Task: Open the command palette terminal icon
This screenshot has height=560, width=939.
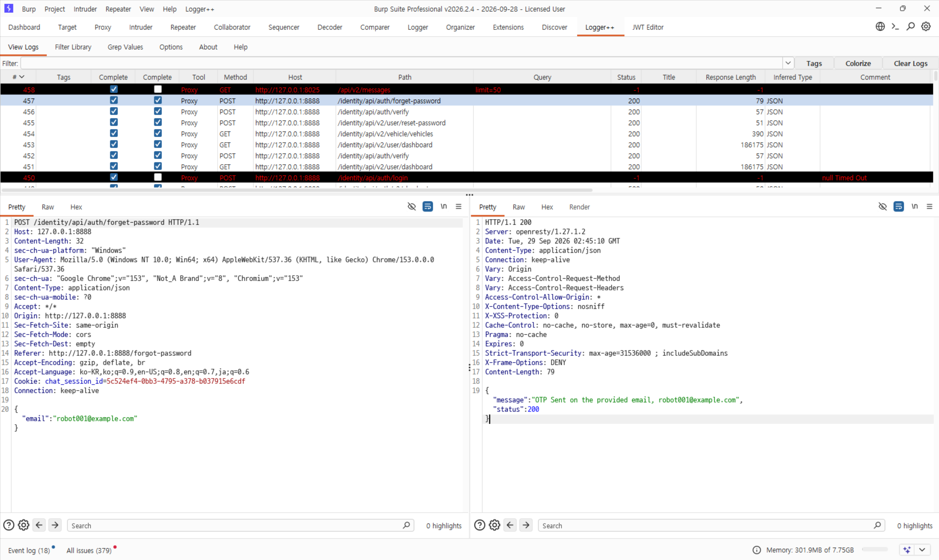Action: click(895, 27)
